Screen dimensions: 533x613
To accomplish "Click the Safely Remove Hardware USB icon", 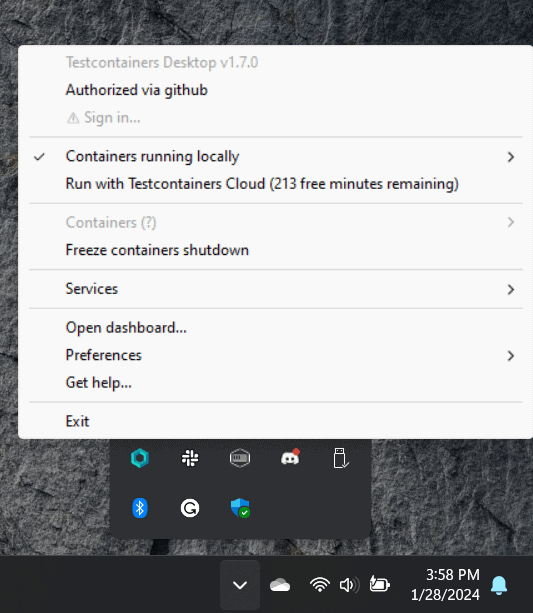I will tap(341, 458).
